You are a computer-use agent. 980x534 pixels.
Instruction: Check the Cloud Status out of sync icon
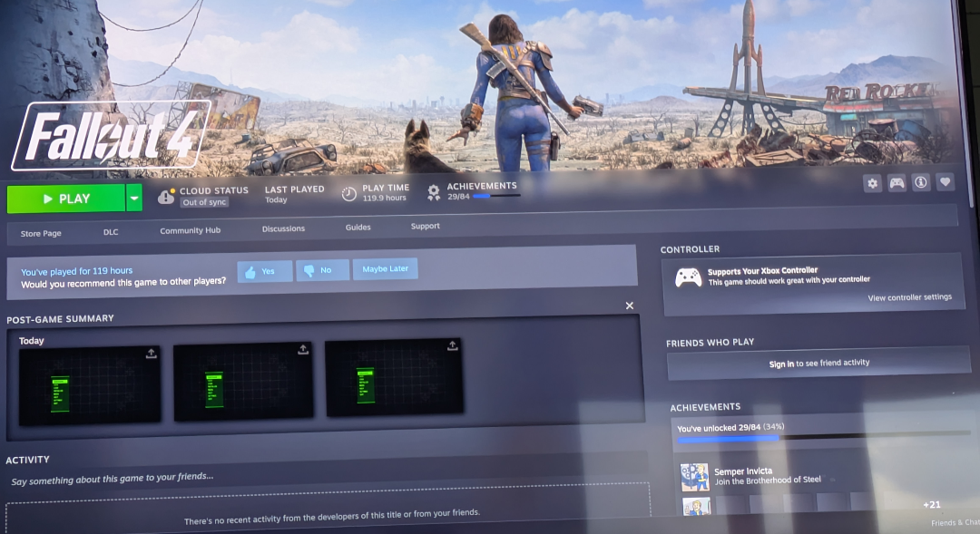(166, 197)
